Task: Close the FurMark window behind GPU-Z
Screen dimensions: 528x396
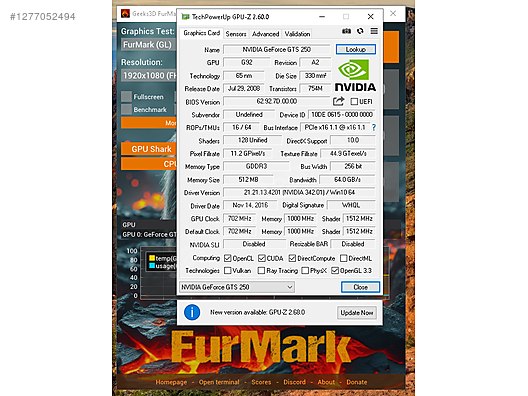Action: point(393,13)
